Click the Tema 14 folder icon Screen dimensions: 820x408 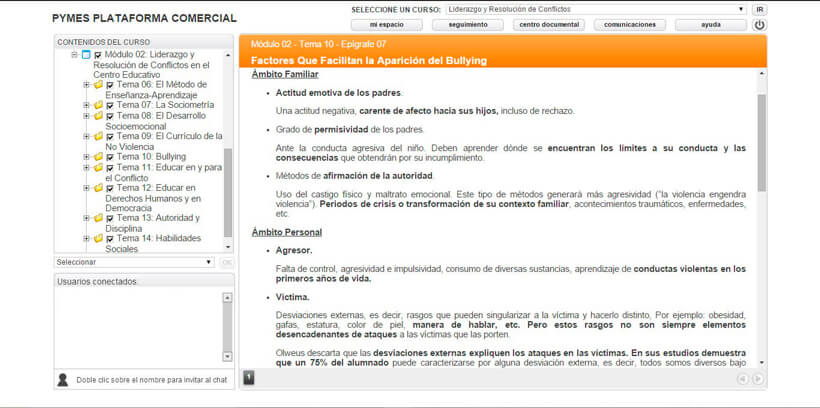[98, 239]
